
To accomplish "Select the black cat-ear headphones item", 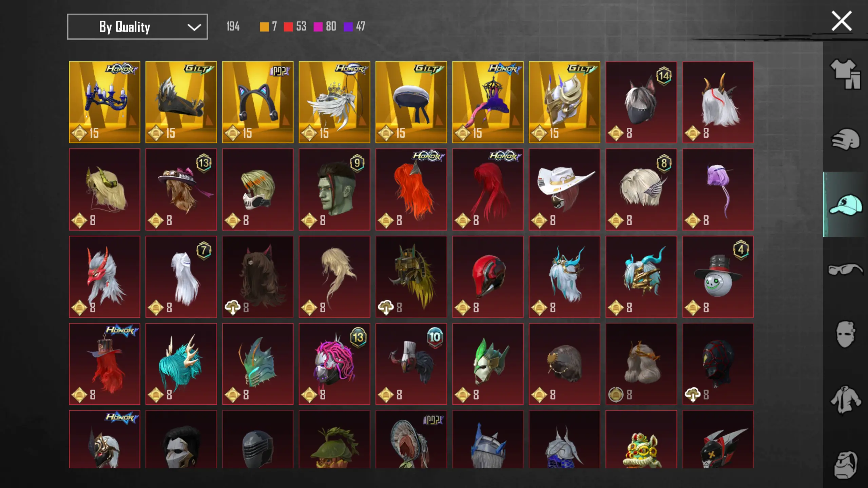I will pos(258,102).
